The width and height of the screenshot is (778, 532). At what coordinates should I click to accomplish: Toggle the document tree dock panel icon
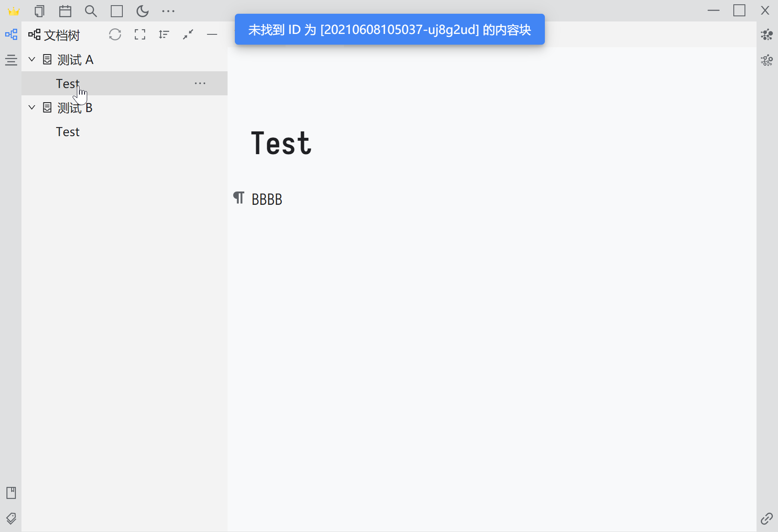(11, 34)
